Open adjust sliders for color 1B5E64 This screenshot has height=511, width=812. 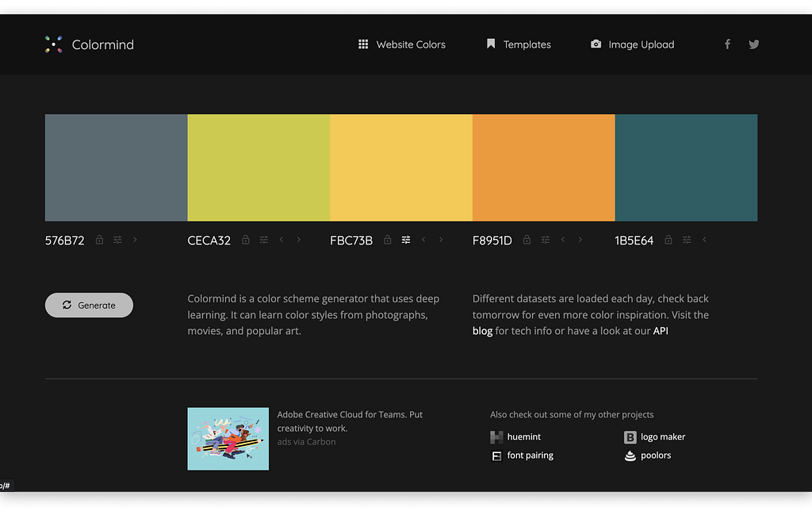[687, 240]
